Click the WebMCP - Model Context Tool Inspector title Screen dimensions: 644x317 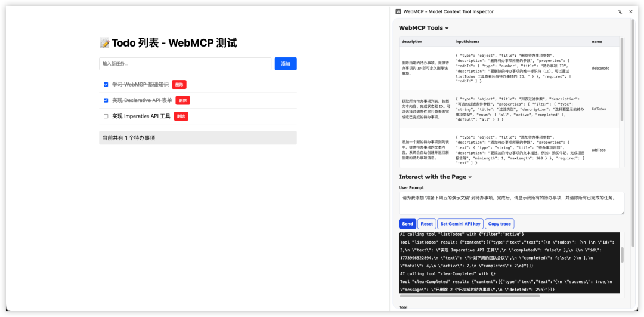click(x=448, y=11)
